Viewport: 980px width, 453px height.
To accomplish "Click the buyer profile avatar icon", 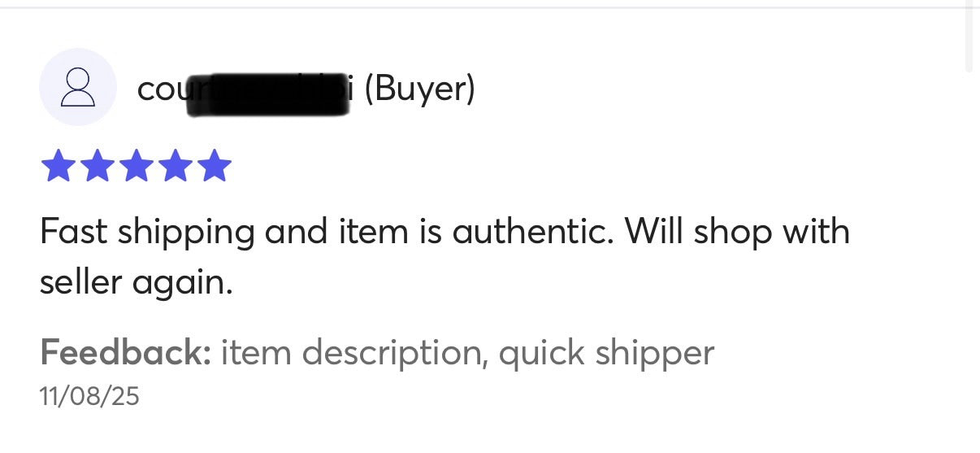I will [x=78, y=87].
